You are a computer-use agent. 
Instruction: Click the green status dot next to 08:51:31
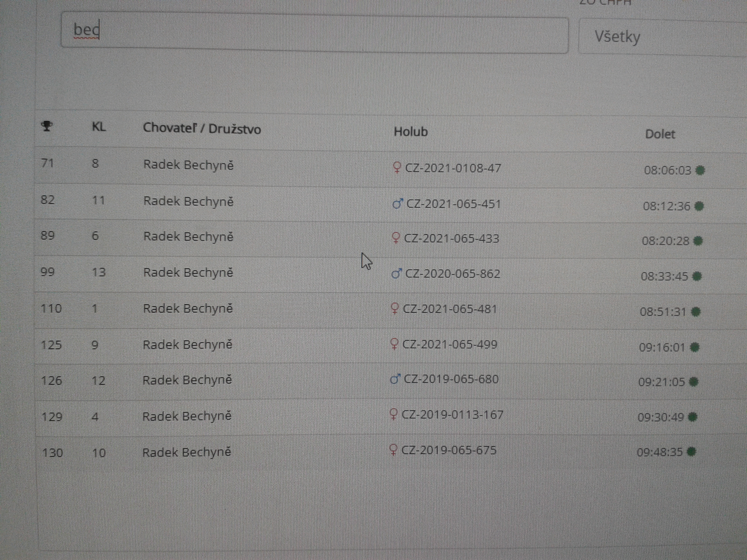[696, 311]
